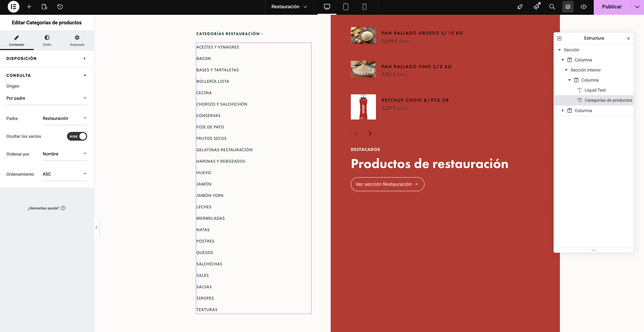Select Liquid Text in Structure tree
Screen dimensions: 644x332
[x=595, y=90]
